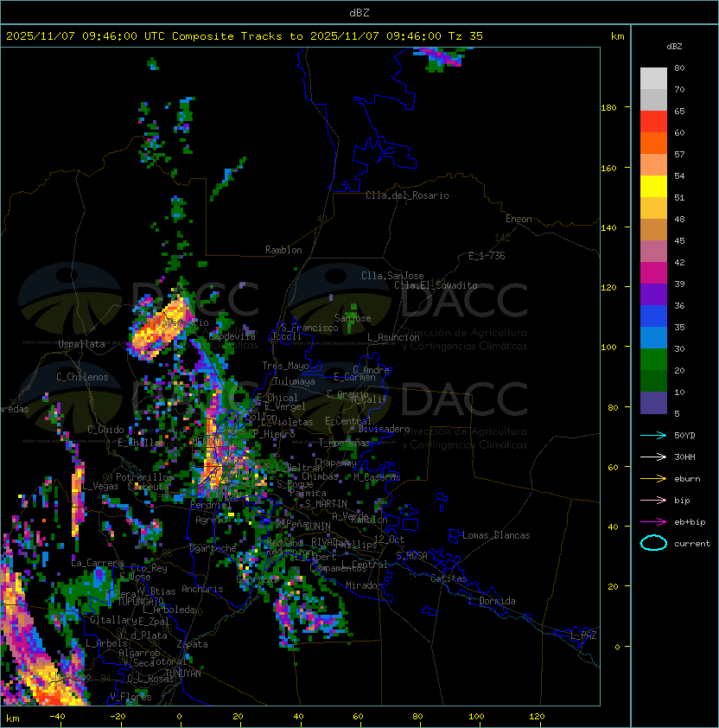This screenshot has width=719, height=728.
Task: Click the Clla.del_Rosario map label
Action: (x=407, y=195)
